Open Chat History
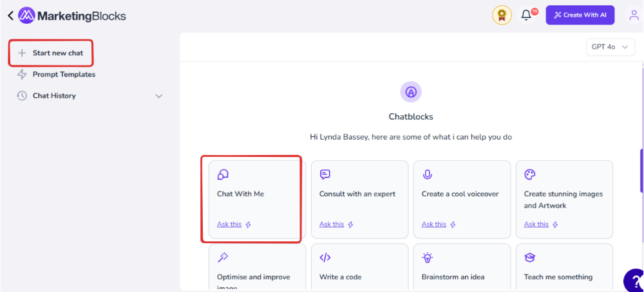The width and height of the screenshot is (644, 292). click(x=90, y=96)
